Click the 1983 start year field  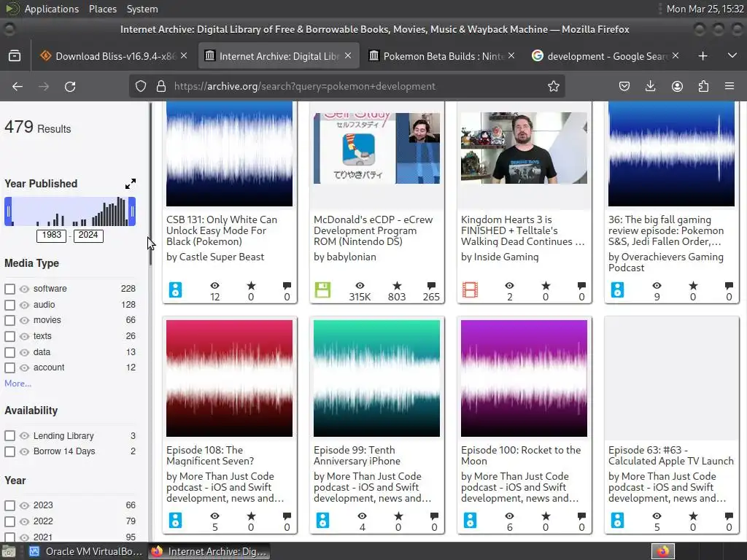point(52,236)
